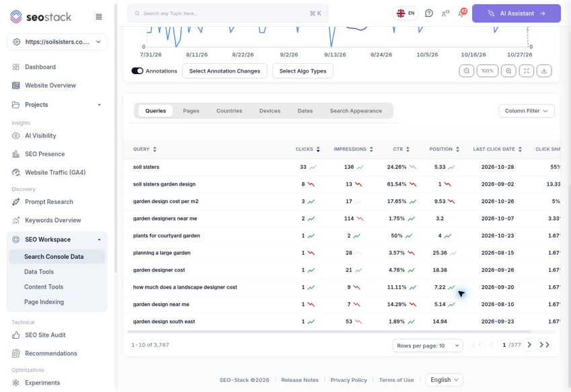
Task: Go to the next table page
Action: pyautogui.click(x=529, y=345)
